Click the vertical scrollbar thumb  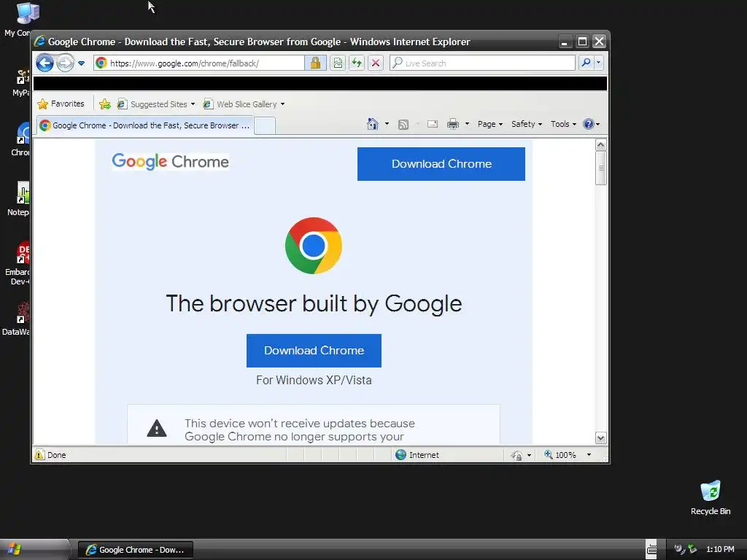point(601,168)
